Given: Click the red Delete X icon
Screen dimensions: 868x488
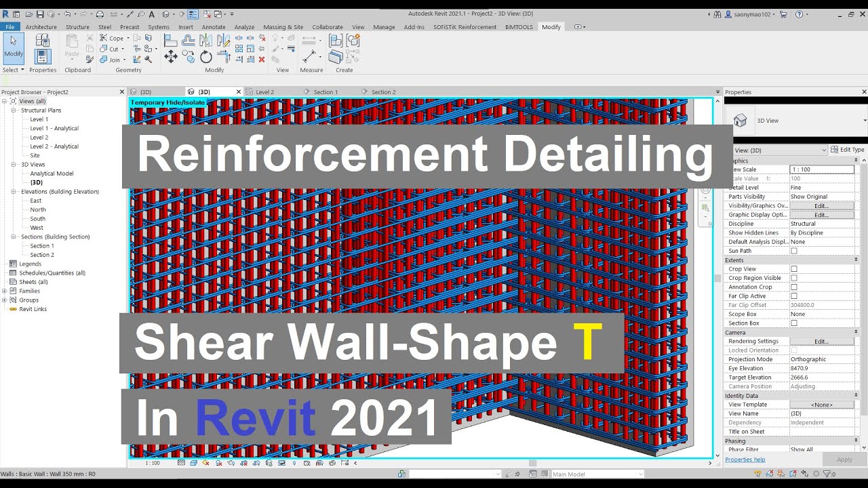Looking at the screenshot, I should coord(262,60).
